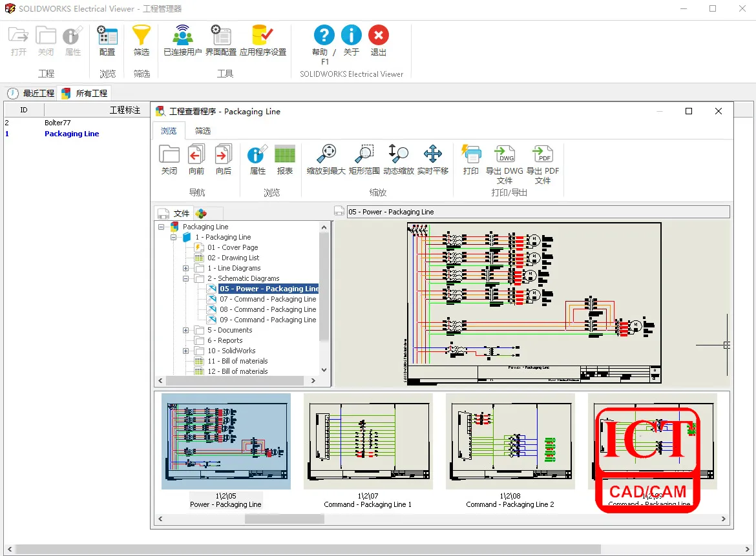The width and height of the screenshot is (756, 556).
Task: Select the 浏览 tab in project viewer
Action: tap(168, 131)
